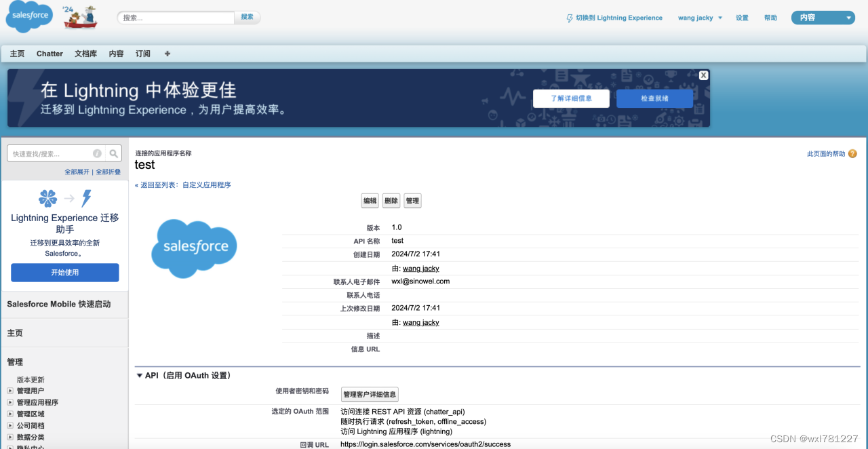The height and width of the screenshot is (449, 868).
Task: Click the plus icon to add tabs
Action: [167, 54]
